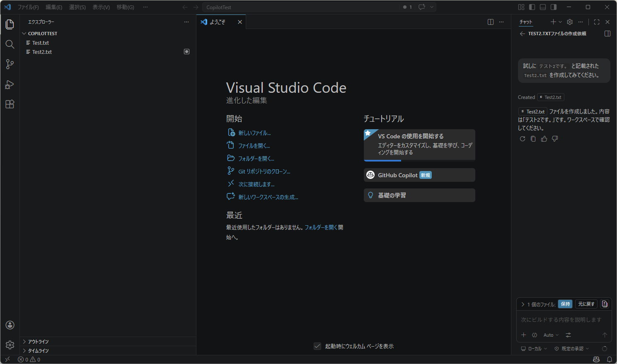Click the chat input field
This screenshot has height=364, width=617.
click(x=561, y=320)
